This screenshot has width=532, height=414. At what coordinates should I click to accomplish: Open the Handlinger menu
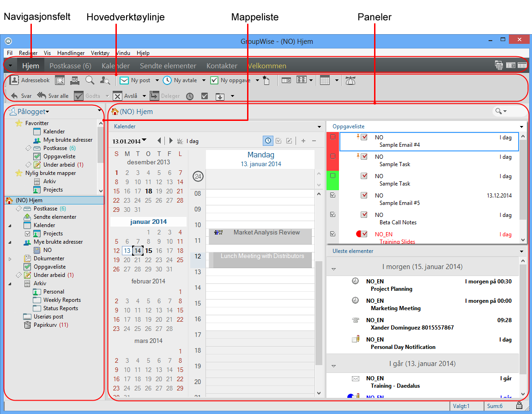click(71, 53)
